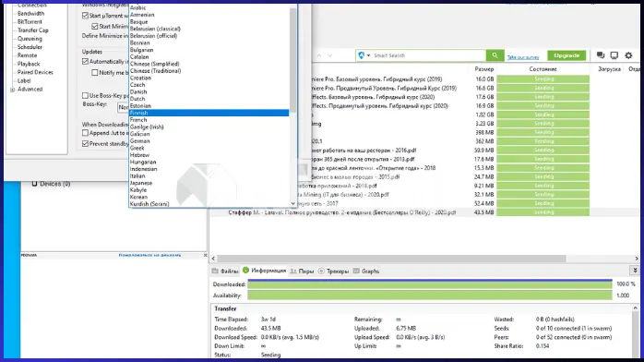Choose Chinese (Simplified) from the language list
Viewport: 644px width, 362px height.
(209, 64)
